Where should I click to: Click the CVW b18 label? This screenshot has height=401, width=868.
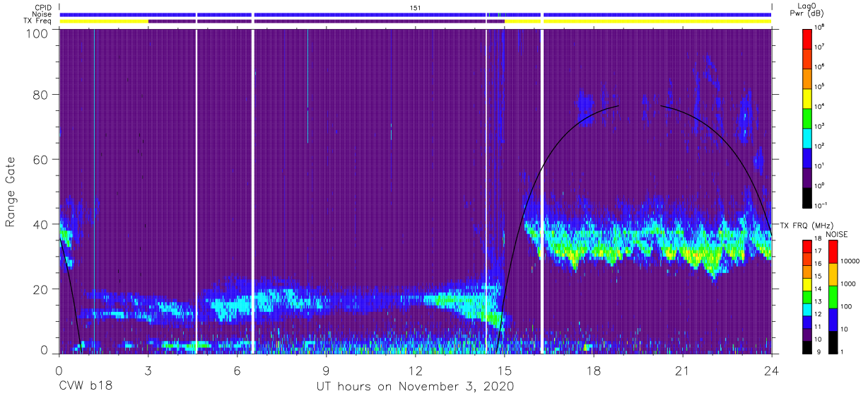[85, 387]
